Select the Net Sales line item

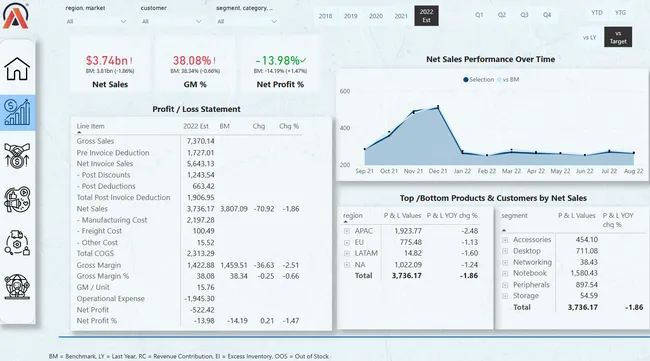pos(92,209)
